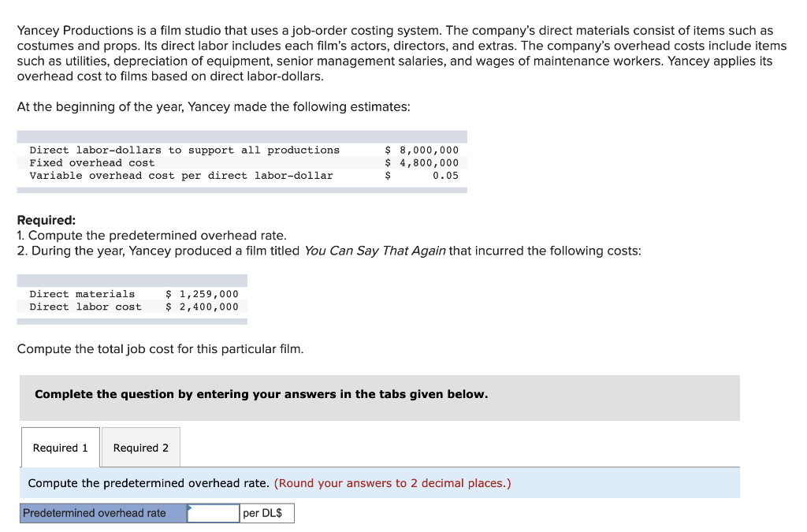Image resolution: width=807 pixels, height=532 pixels.
Task: Click the Predetermined overhead rate input box
Action: (x=214, y=512)
